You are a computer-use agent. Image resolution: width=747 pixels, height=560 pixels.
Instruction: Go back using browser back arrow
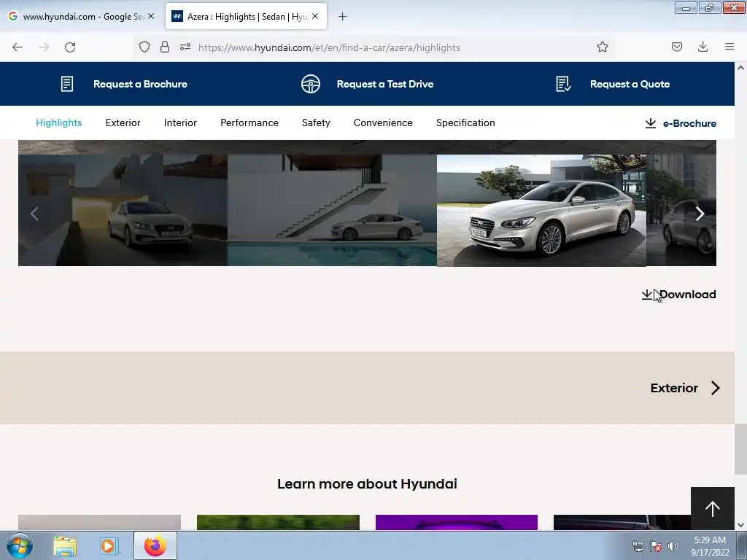[x=18, y=47]
